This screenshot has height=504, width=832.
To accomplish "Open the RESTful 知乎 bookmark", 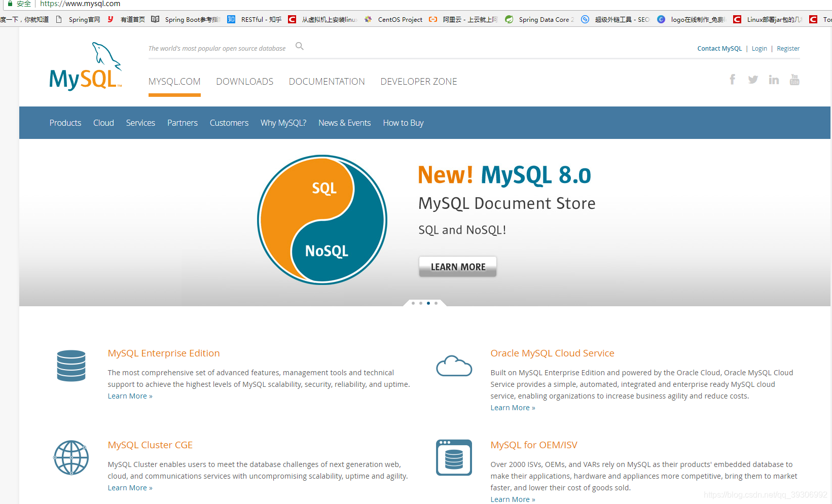I will click(255, 19).
